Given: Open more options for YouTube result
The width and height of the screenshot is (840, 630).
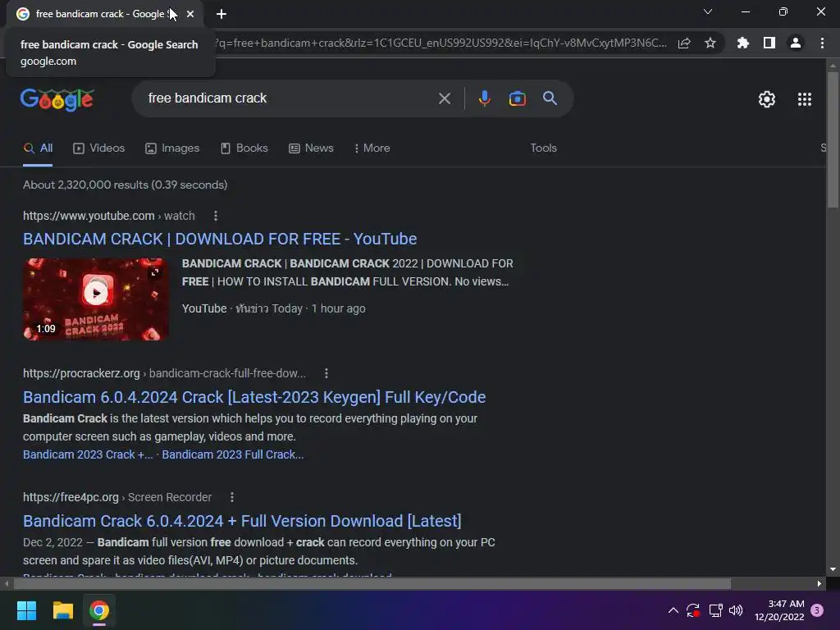Looking at the screenshot, I should click(x=216, y=216).
